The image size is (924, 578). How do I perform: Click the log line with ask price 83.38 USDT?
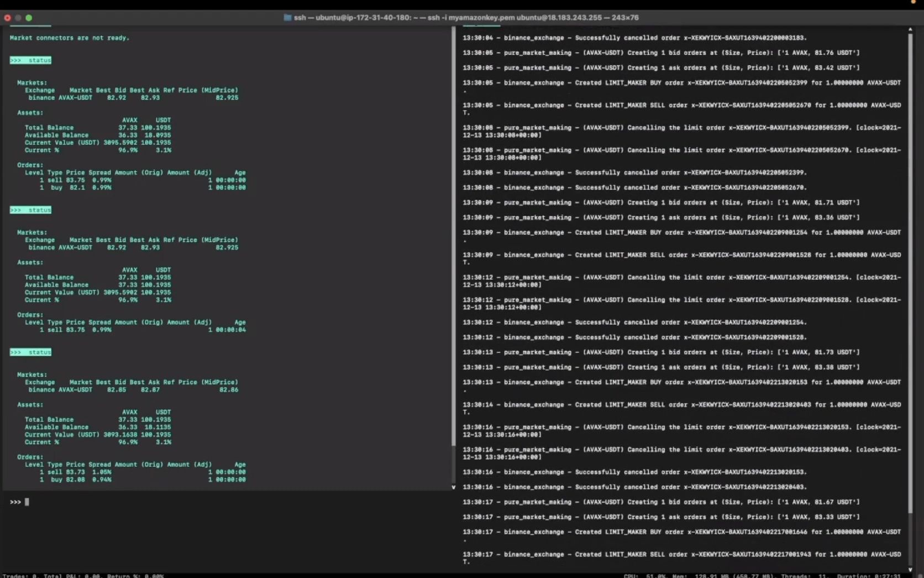pos(661,367)
